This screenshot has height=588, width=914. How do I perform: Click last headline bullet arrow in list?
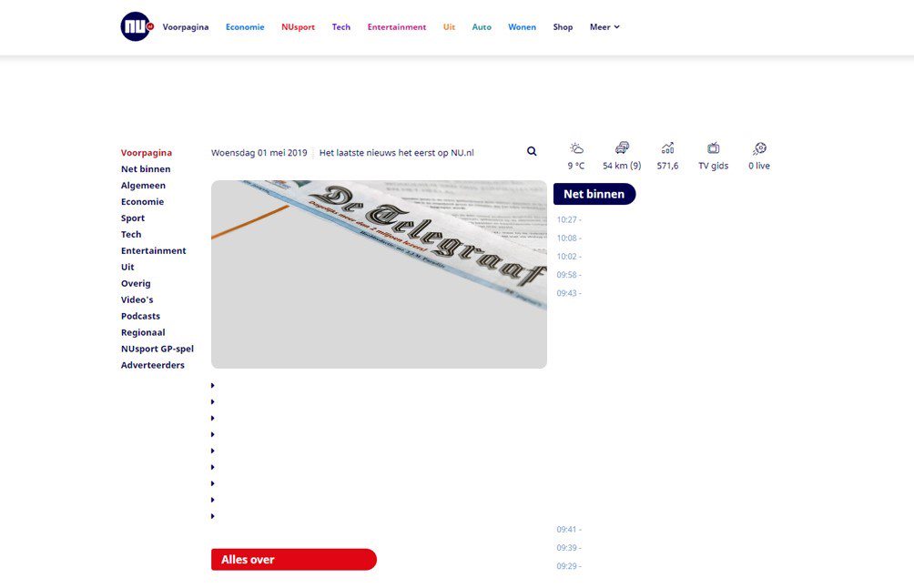tap(213, 516)
